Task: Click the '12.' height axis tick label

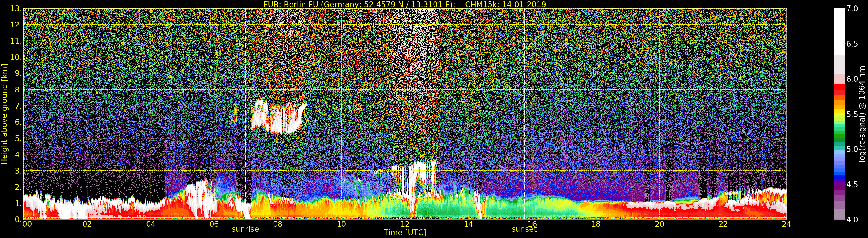Action: [x=16, y=25]
